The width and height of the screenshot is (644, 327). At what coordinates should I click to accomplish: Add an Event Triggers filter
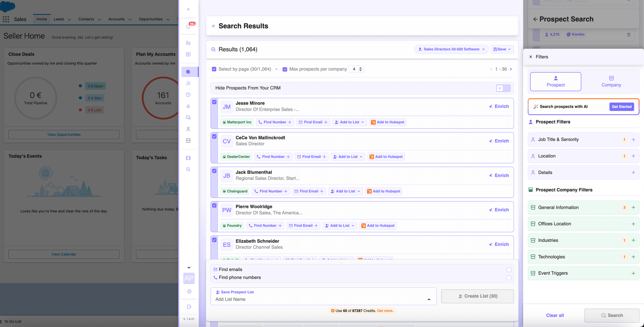click(633, 273)
